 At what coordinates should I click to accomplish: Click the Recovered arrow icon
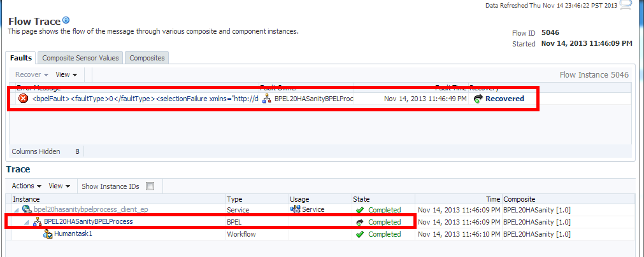click(478, 99)
